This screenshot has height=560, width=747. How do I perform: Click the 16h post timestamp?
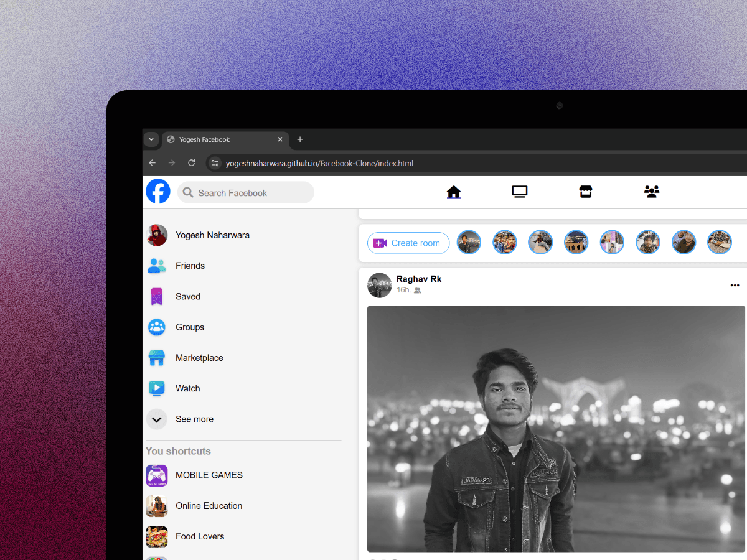tap(403, 290)
